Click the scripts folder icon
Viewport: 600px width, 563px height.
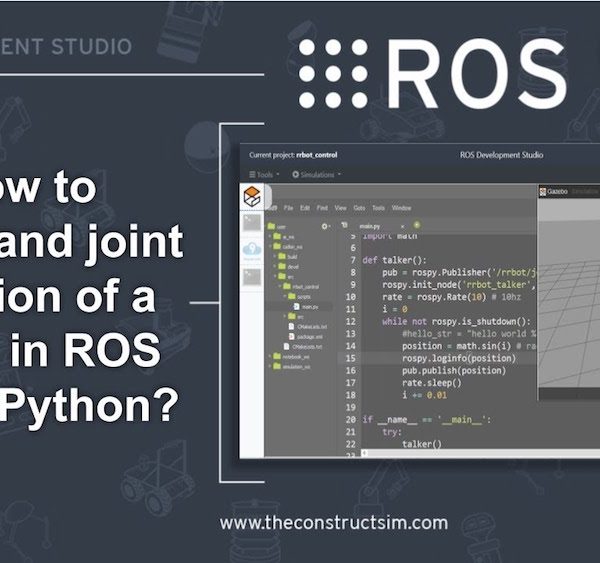292,296
